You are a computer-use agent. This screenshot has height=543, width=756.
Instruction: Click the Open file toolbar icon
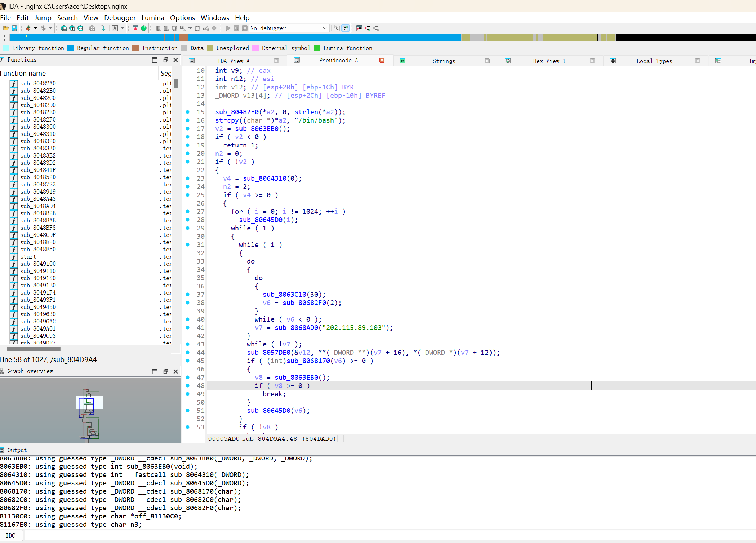click(x=6, y=28)
